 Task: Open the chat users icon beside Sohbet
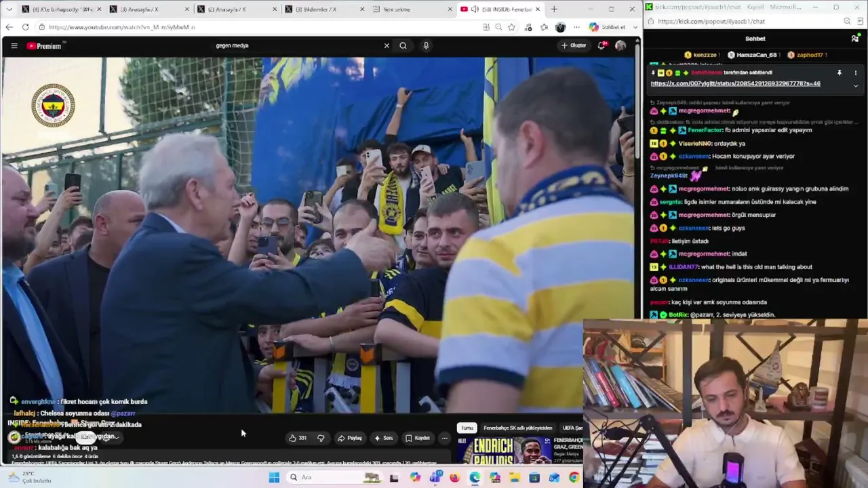pos(855,39)
